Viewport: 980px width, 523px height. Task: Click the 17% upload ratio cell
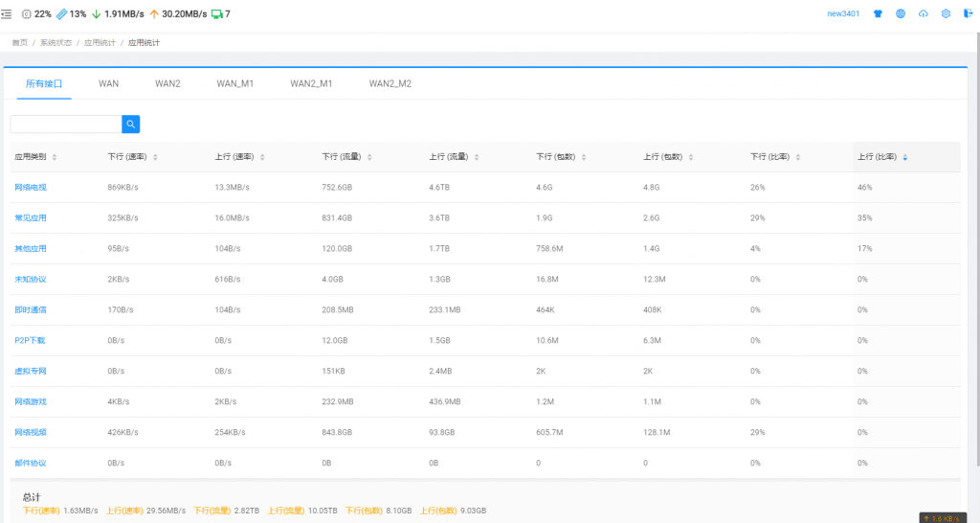click(x=865, y=249)
